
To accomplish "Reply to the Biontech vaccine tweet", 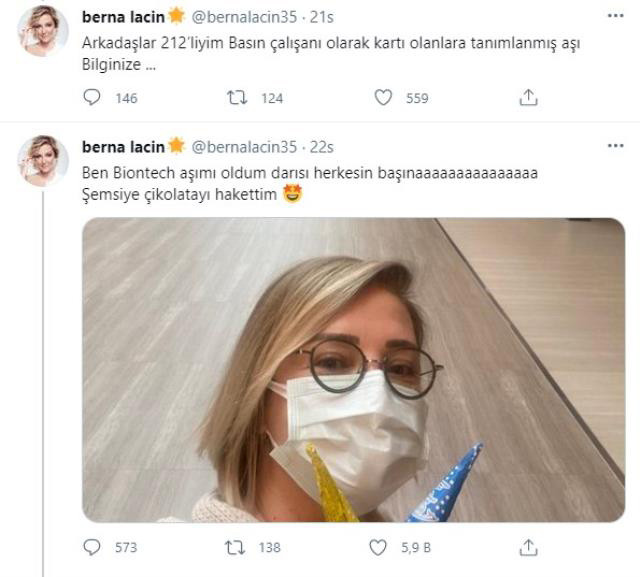I will pyautogui.click(x=93, y=547).
